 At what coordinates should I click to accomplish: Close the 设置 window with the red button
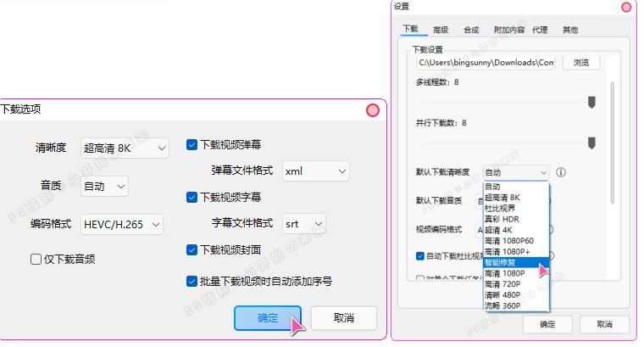[x=626, y=7]
